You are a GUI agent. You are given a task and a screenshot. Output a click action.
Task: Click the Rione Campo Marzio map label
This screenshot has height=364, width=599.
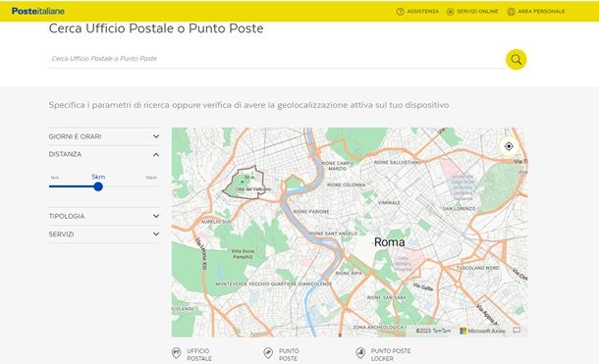(338, 166)
